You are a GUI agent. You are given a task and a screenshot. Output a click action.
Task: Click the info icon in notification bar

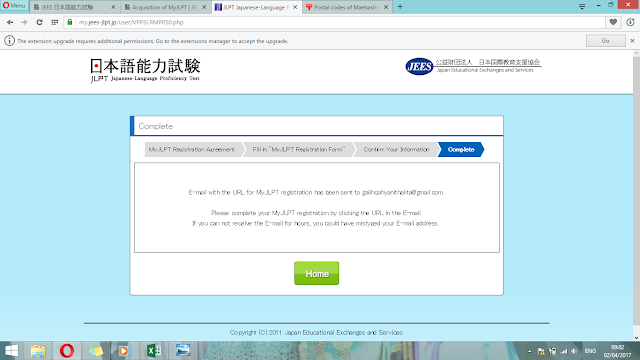[x=9, y=41]
